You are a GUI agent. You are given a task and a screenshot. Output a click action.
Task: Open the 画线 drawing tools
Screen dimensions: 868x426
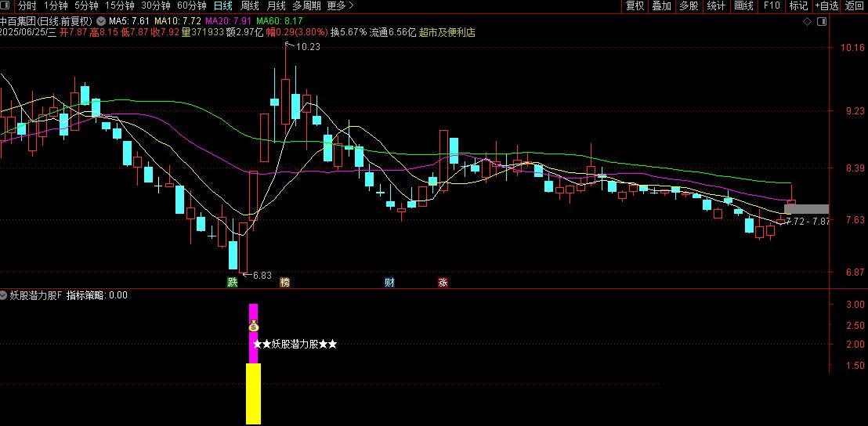tap(743, 6)
